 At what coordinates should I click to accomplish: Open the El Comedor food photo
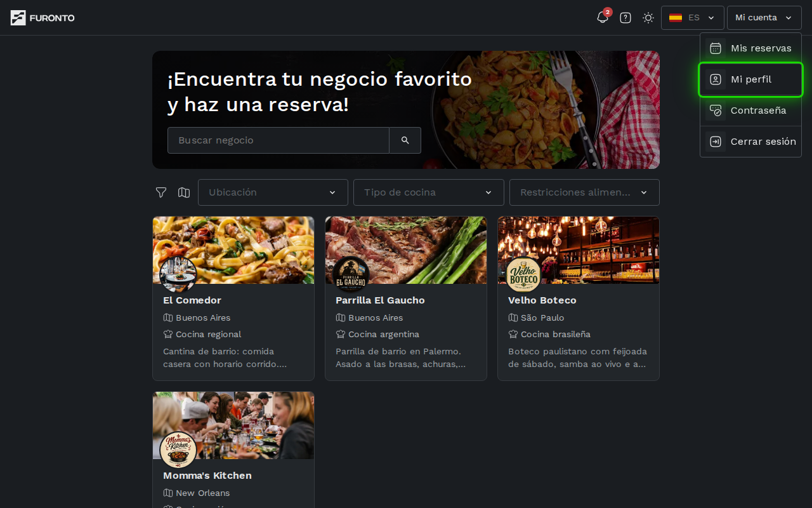pyautogui.click(x=233, y=250)
